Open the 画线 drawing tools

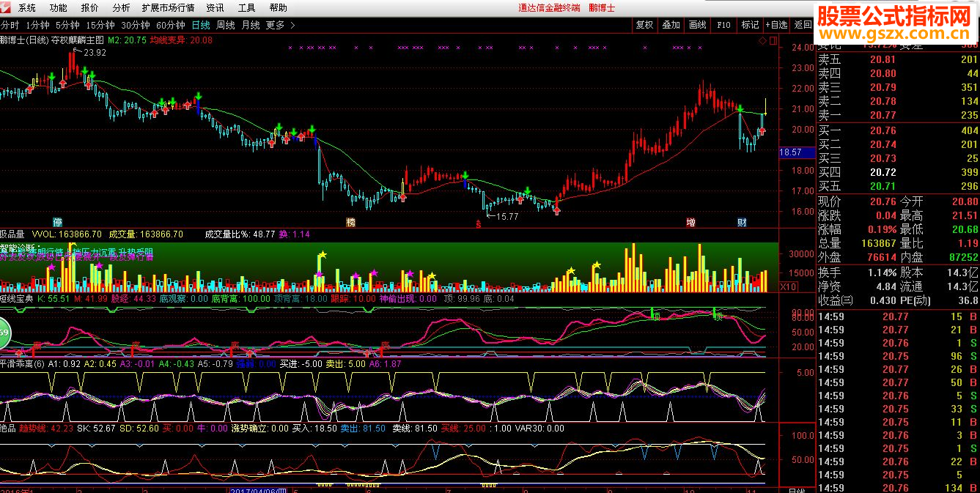pyautogui.click(x=698, y=25)
